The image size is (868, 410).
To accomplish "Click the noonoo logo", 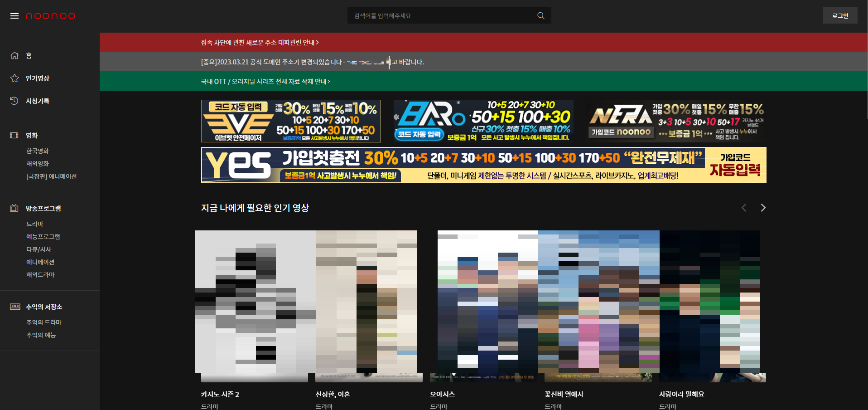I will click(x=51, y=15).
